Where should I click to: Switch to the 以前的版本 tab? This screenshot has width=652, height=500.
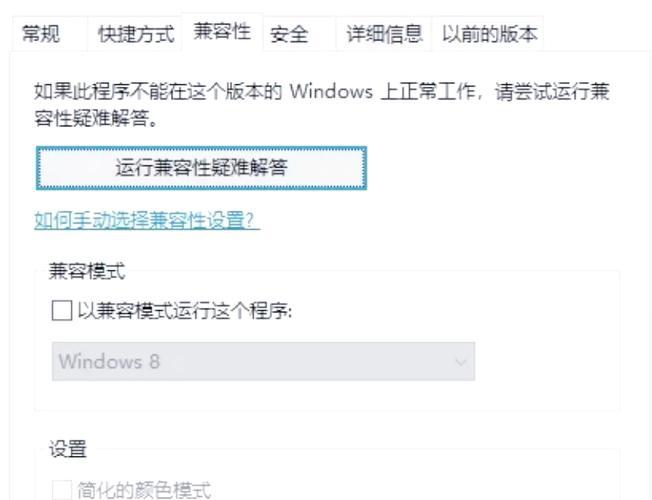pyautogui.click(x=489, y=34)
